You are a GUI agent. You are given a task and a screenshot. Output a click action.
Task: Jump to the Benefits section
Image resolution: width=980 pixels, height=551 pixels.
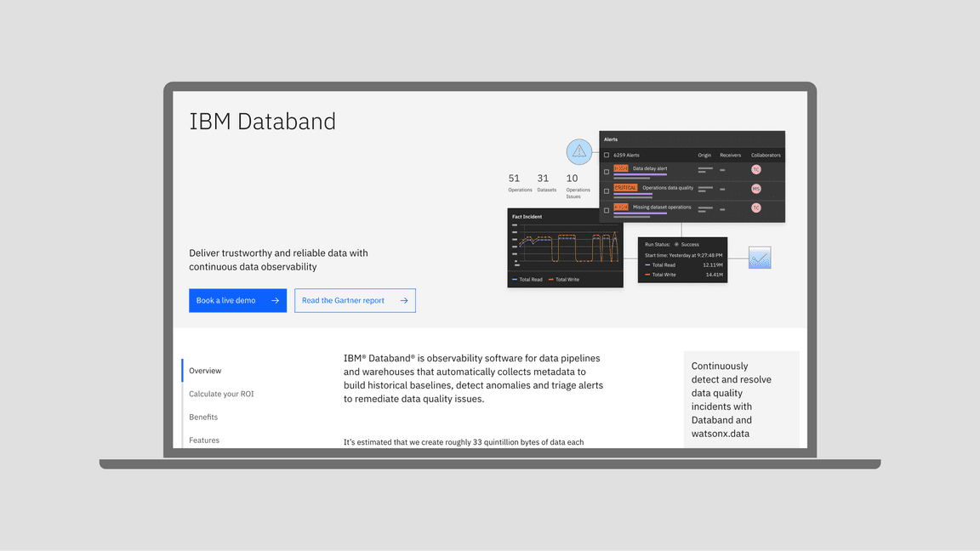(x=203, y=418)
